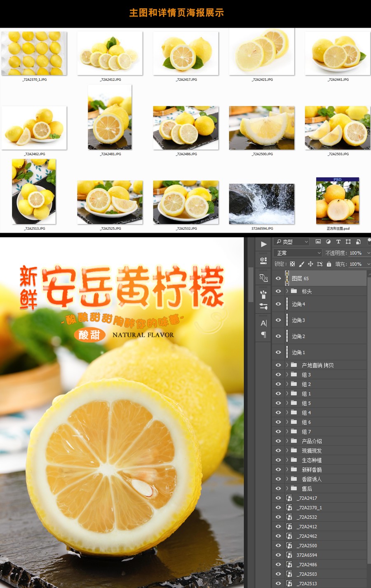Select the 正方形主图.psd thumbnail
Image resolution: width=371 pixels, height=588 pixels.
tap(338, 201)
